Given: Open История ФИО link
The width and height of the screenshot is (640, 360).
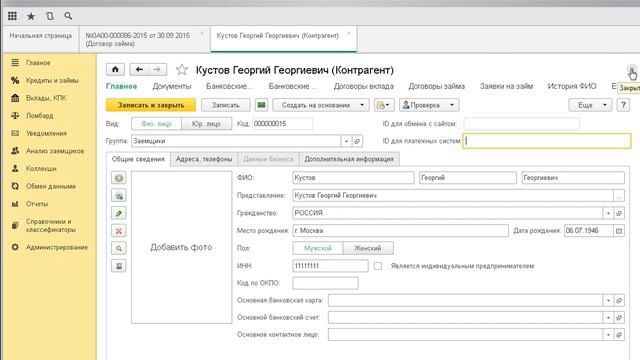Looking at the screenshot, I should point(572,87).
